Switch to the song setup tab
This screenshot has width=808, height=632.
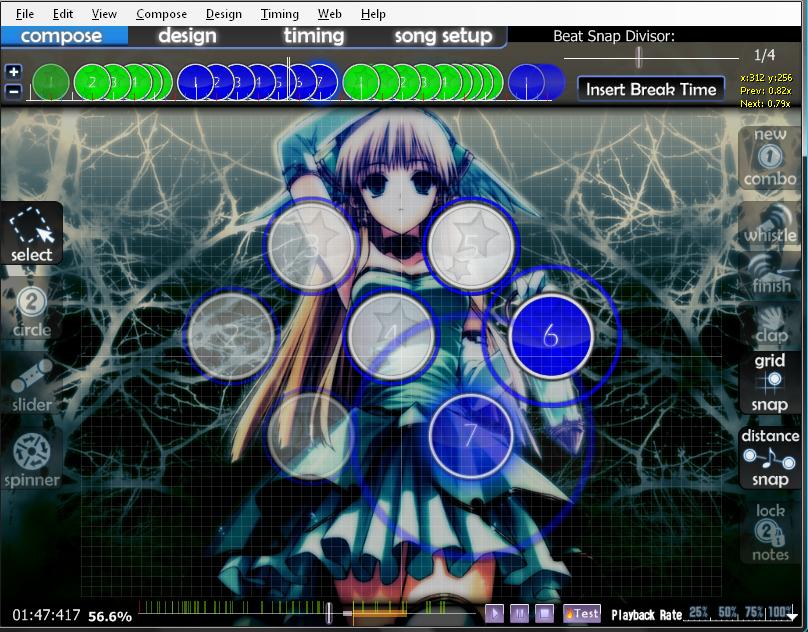[443, 36]
